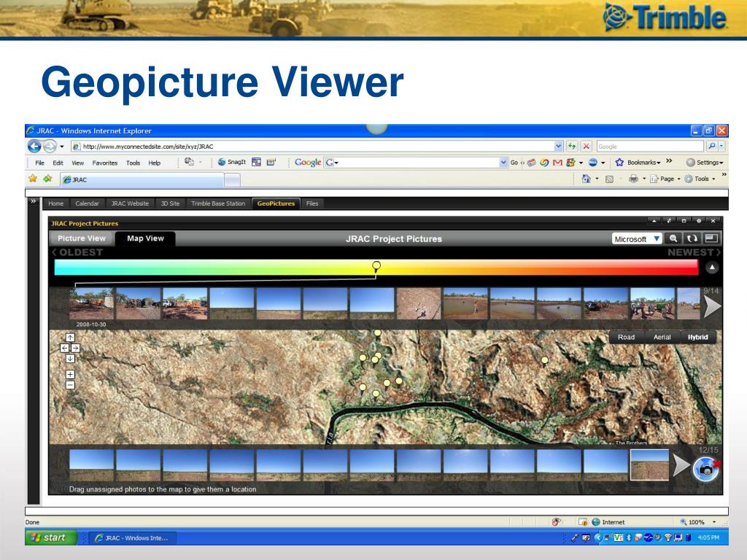Click the RSS feeds icon in the command bar
747x560 pixels.
[609, 179]
